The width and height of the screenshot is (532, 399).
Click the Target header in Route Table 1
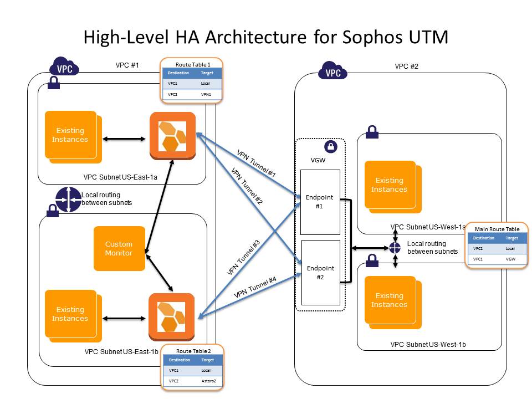coord(207,73)
